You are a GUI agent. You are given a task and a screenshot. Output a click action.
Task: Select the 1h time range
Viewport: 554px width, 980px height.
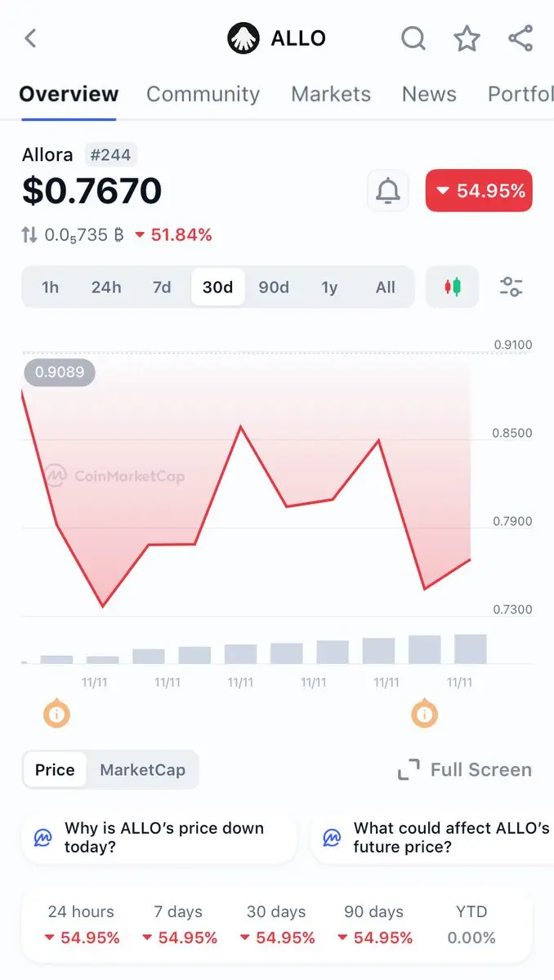[x=51, y=287]
